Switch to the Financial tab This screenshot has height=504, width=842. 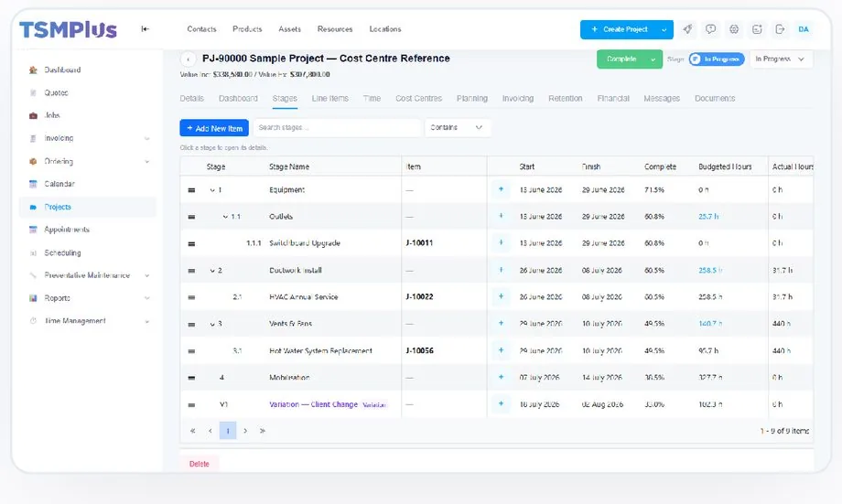[x=612, y=98]
